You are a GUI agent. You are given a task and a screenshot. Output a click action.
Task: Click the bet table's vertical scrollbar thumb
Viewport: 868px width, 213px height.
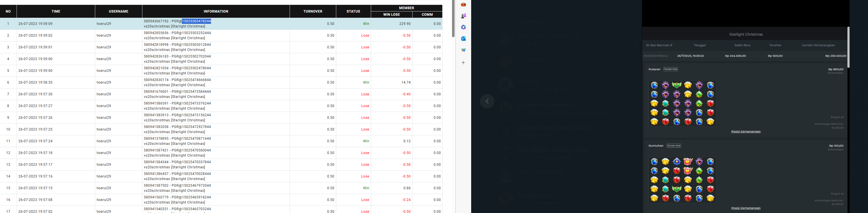coord(453,19)
